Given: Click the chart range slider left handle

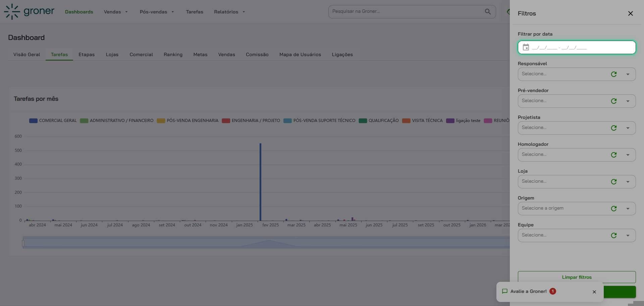Looking at the screenshot, I should [23, 243].
